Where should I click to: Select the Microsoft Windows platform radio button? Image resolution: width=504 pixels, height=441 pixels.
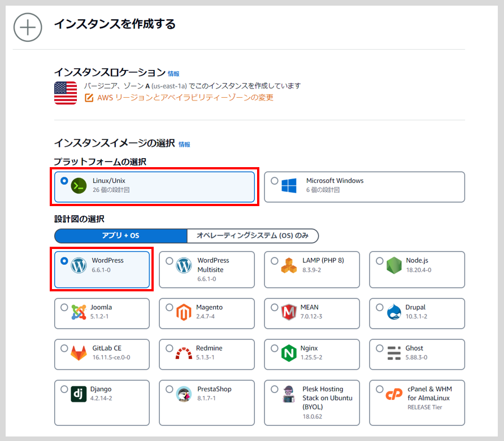pos(275,181)
